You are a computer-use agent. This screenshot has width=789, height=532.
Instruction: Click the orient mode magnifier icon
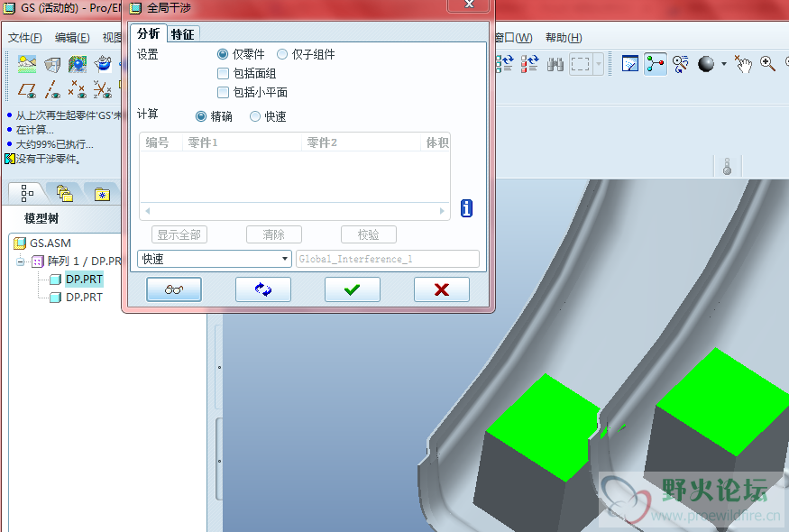pos(680,64)
